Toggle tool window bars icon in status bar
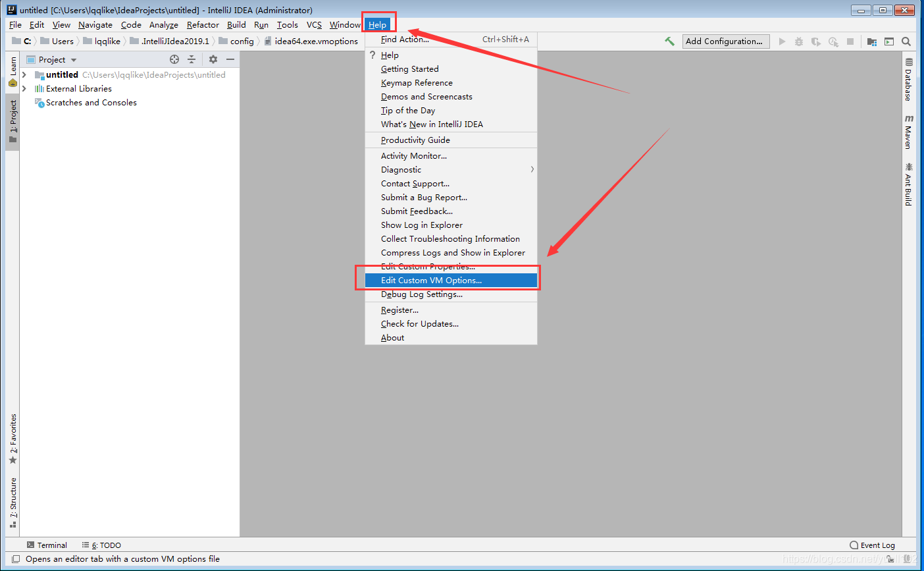 click(16, 559)
